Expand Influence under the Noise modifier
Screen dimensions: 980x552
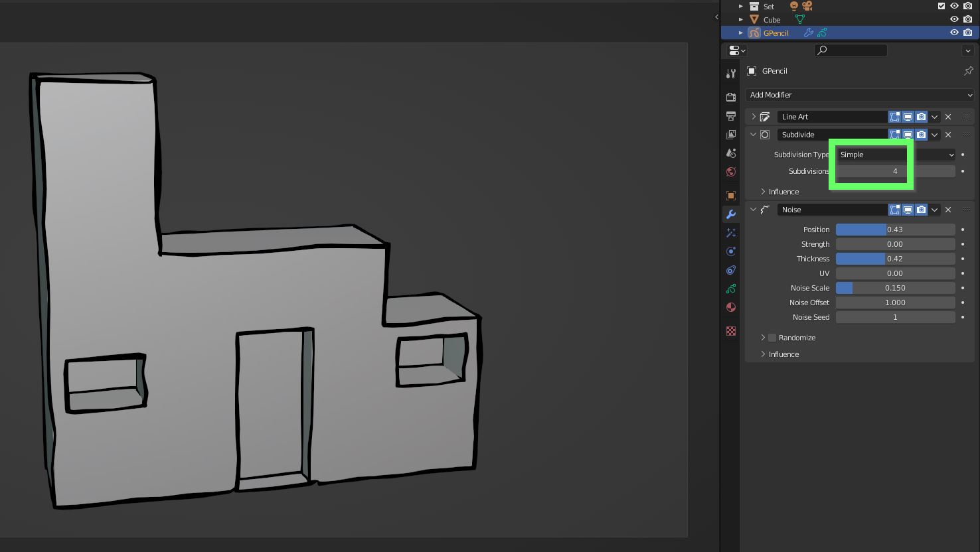tap(762, 354)
